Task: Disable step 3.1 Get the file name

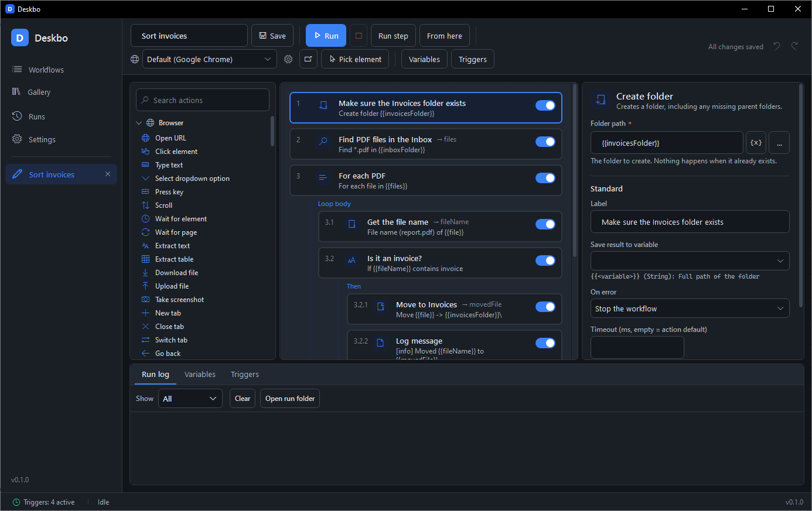Action: [545, 224]
